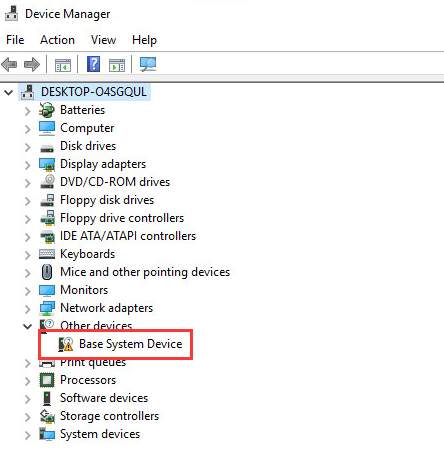Click the IDE ATA/ATAPI controllers icon
The width and height of the screenshot is (444, 467).
47,236
